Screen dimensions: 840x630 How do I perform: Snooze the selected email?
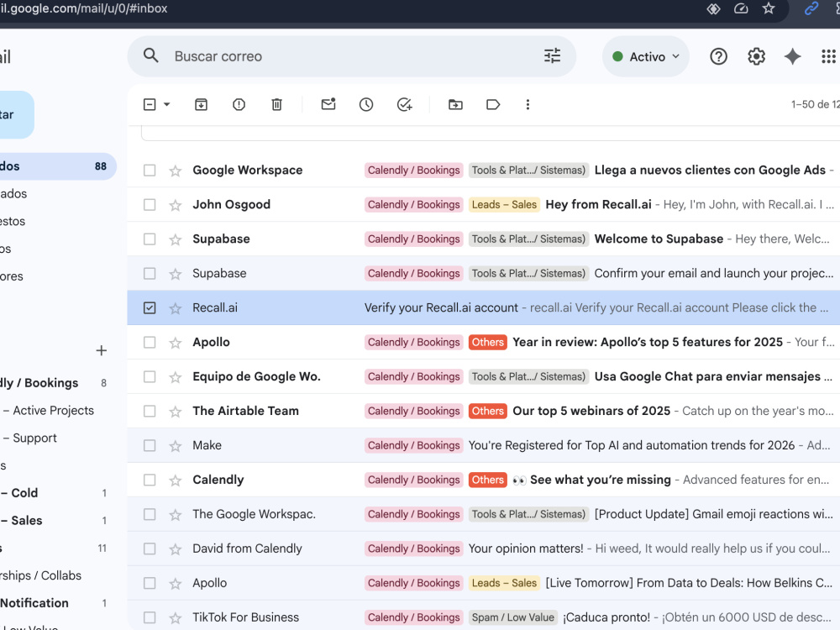point(366,104)
